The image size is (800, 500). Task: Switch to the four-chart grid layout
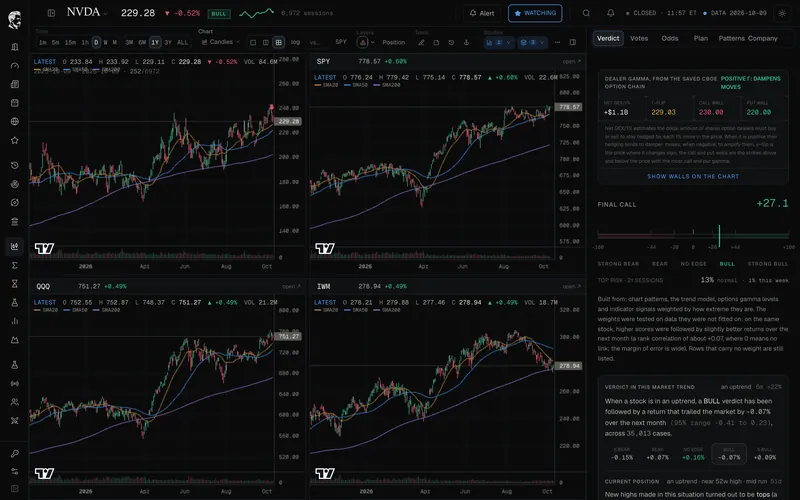point(279,42)
